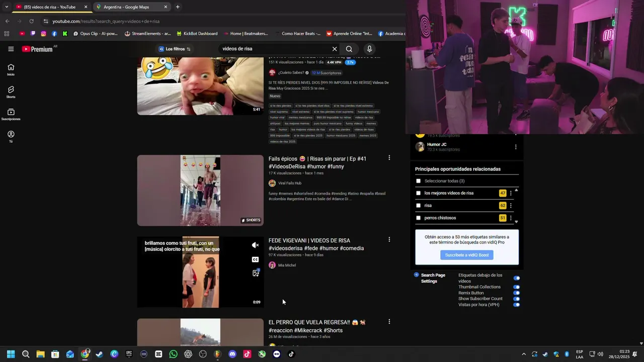Open 'Home | Beatmakers' bookmark
The image size is (644, 362).
(x=246, y=34)
